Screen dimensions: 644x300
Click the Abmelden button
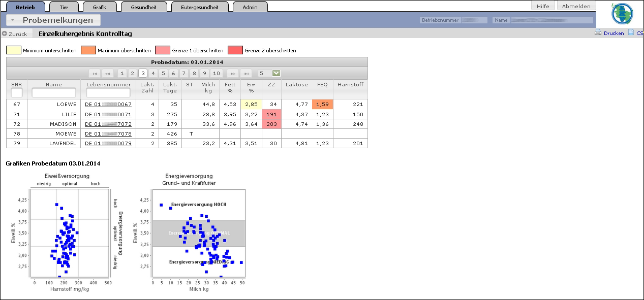(x=576, y=6)
